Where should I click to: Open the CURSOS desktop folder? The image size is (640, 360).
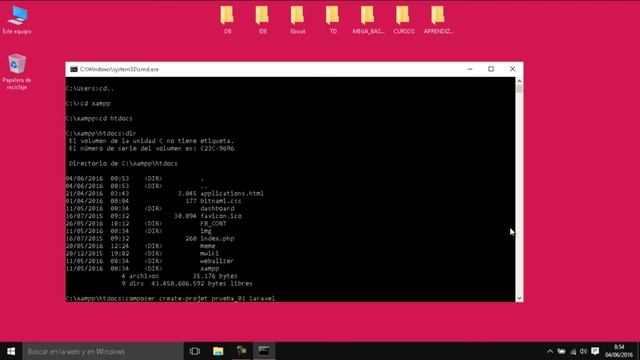point(403,20)
